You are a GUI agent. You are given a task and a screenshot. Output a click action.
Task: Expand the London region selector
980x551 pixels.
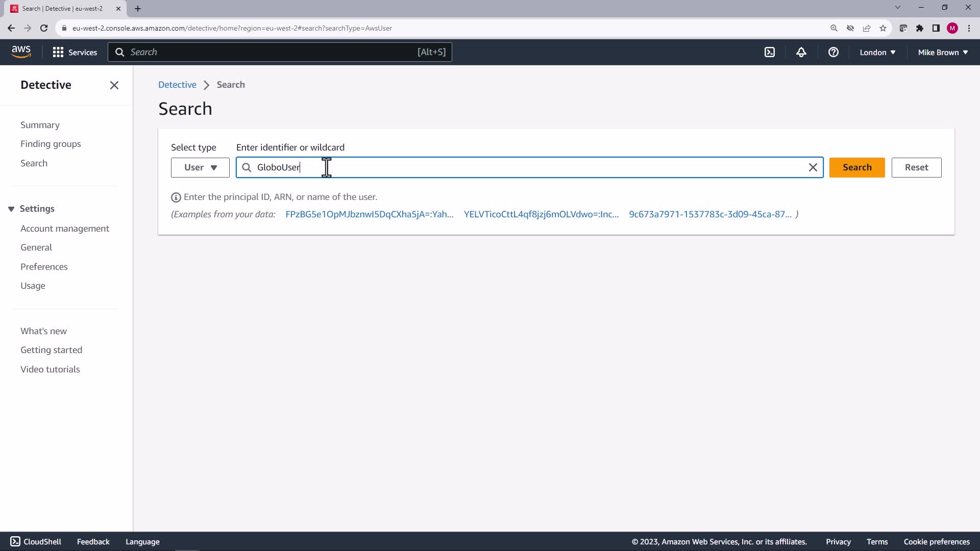click(x=877, y=52)
